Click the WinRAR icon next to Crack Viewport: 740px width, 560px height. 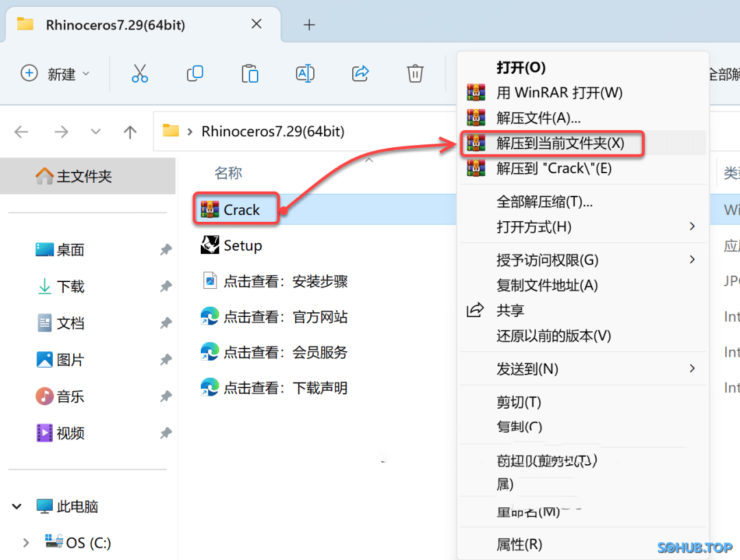[x=212, y=209]
